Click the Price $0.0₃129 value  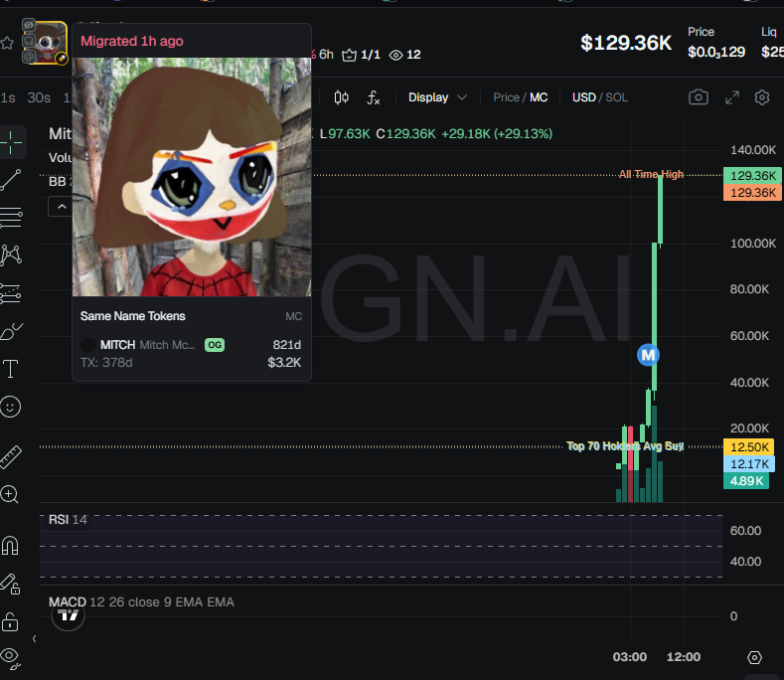pos(716,52)
